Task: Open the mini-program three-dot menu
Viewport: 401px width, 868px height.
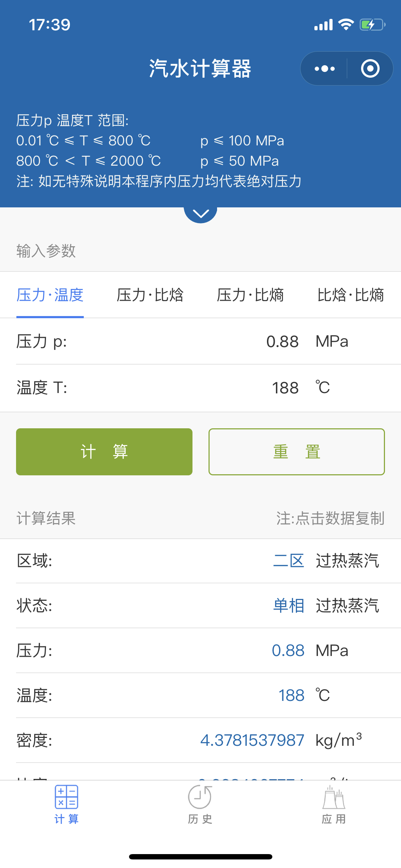Action: (324, 68)
